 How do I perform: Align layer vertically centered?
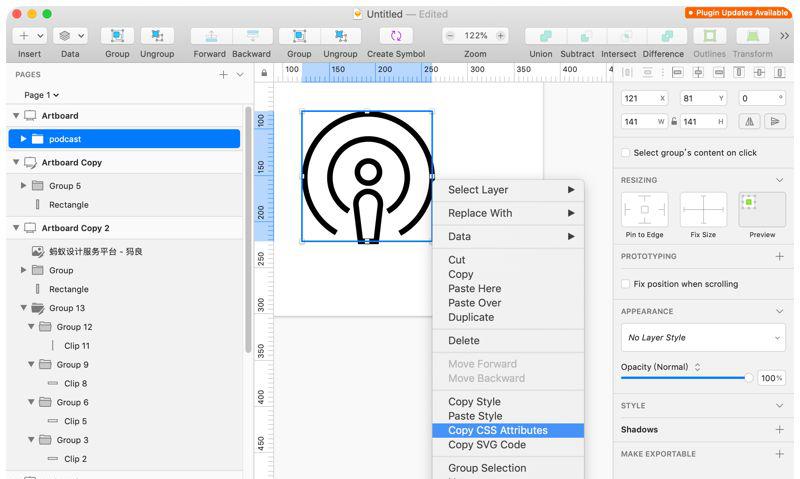(x=759, y=72)
